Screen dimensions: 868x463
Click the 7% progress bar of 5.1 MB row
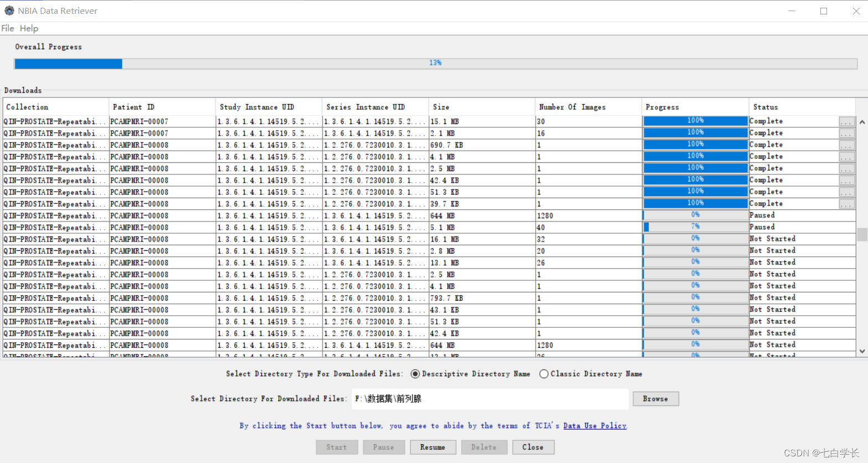click(695, 227)
